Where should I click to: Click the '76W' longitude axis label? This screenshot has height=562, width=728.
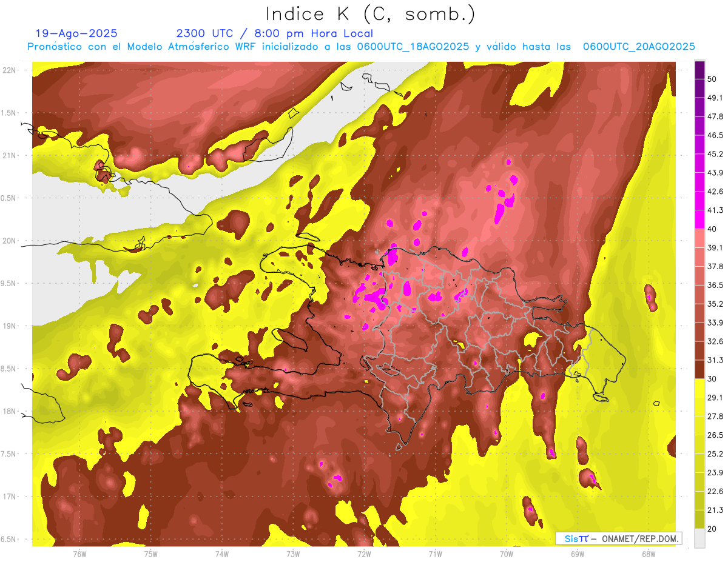point(79,554)
